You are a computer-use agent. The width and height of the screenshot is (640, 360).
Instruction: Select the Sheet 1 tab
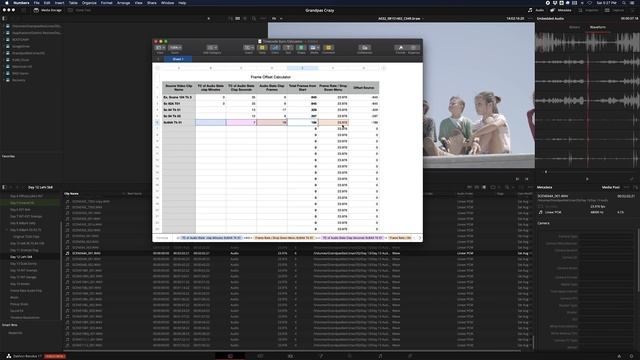[178, 59]
